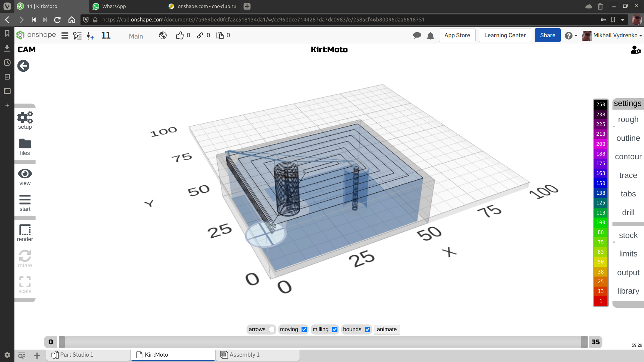
Task: Click the layer range slider track
Action: pos(322,342)
